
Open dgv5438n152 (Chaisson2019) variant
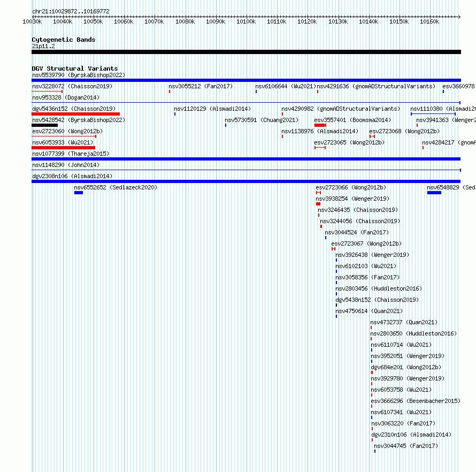(x=377, y=300)
